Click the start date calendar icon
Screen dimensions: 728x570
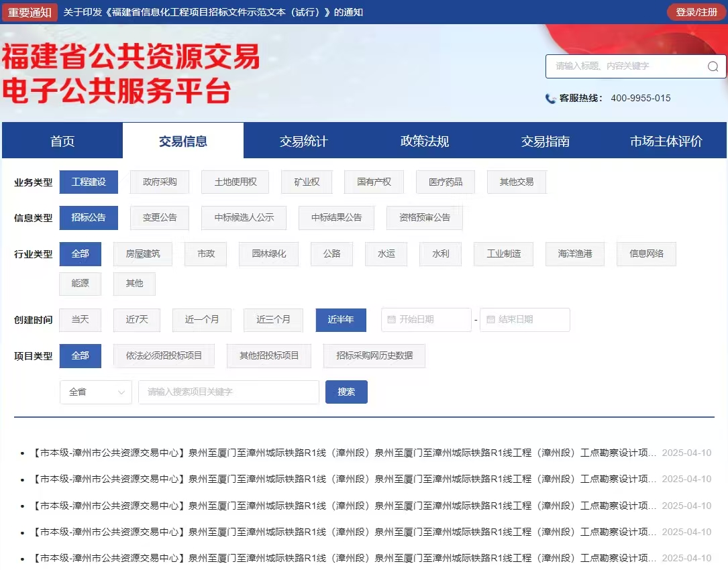[391, 320]
